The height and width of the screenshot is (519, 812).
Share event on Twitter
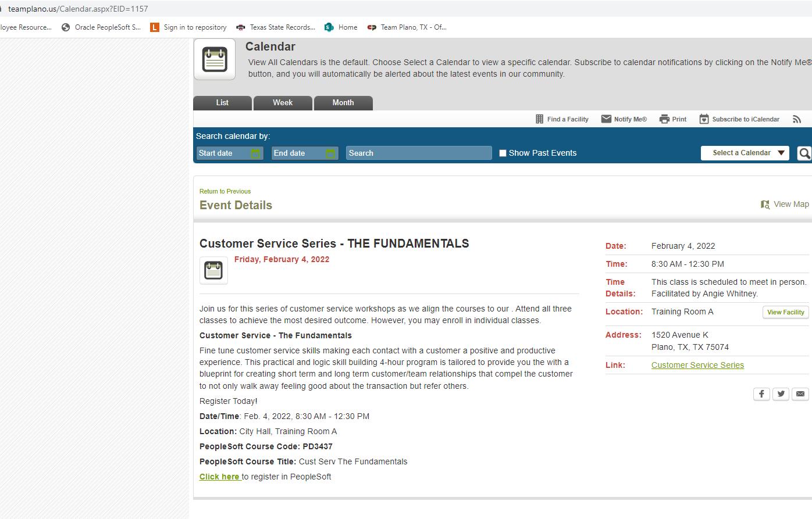point(781,393)
